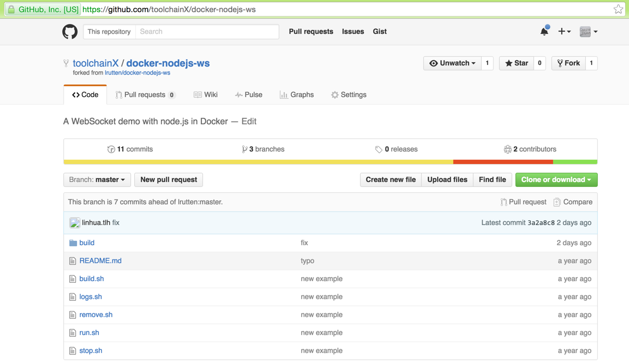Star this repository
Image resolution: width=629 pixels, height=364 pixels.
[516, 63]
